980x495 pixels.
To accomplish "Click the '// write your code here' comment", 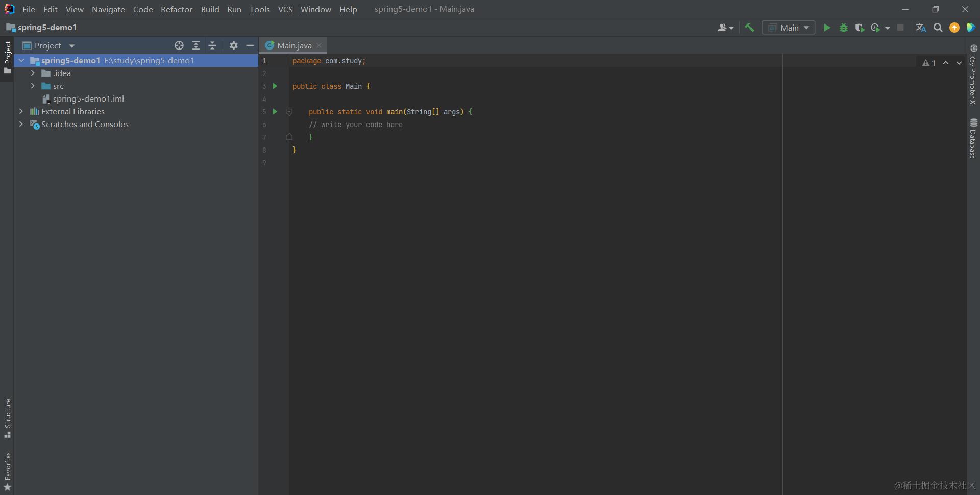I will pos(356,125).
